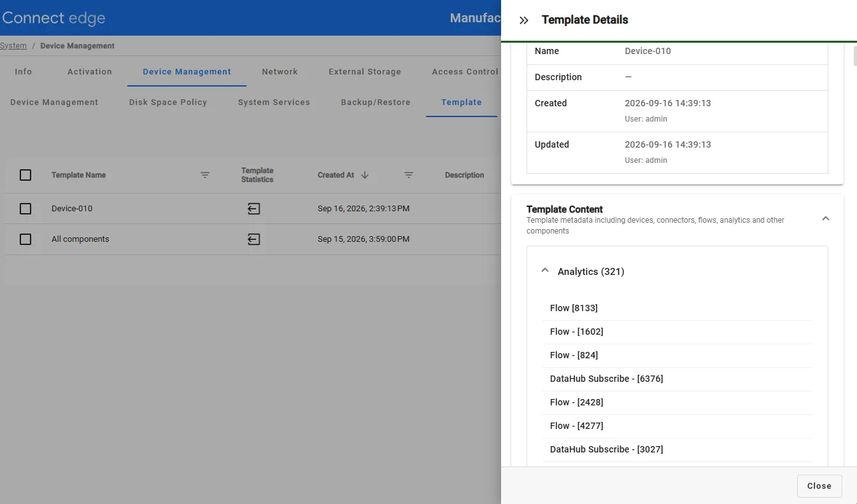Select the Template sub-tab
This screenshot has height=504, width=857.
click(x=462, y=102)
